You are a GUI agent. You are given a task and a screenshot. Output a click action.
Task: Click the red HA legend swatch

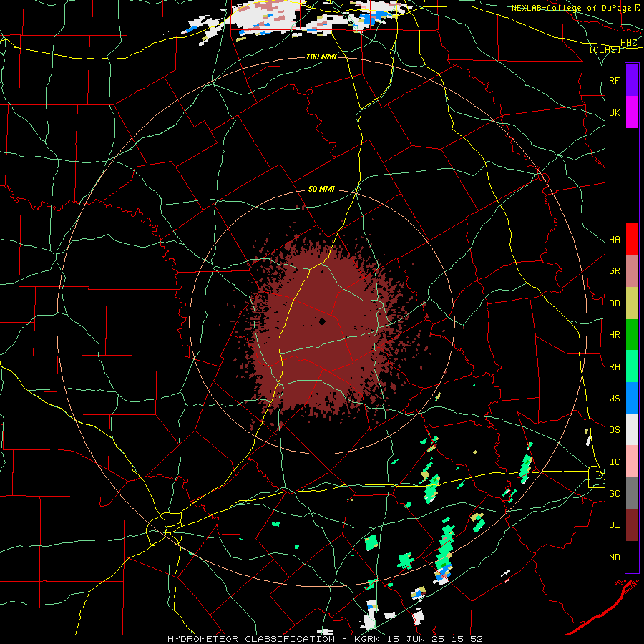[x=632, y=239]
